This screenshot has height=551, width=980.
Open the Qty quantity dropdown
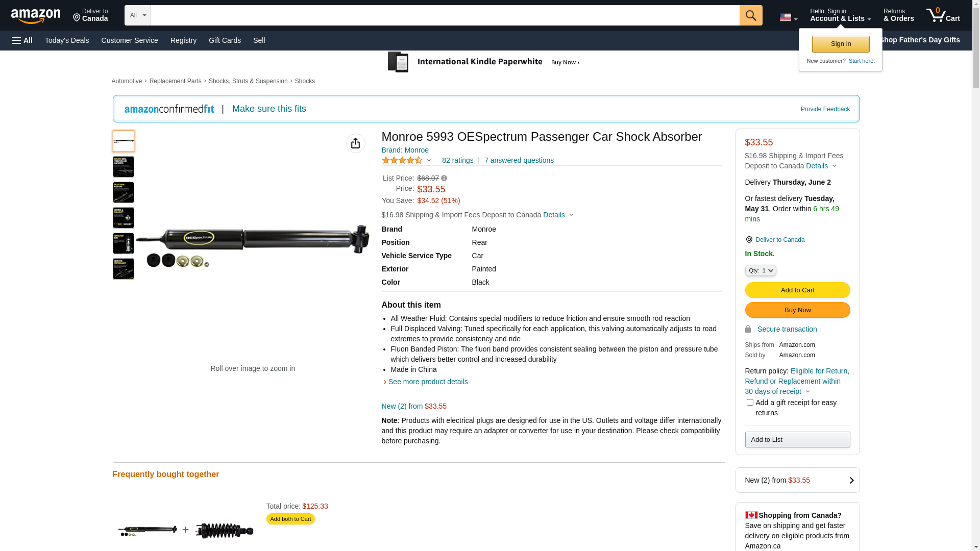761,270
